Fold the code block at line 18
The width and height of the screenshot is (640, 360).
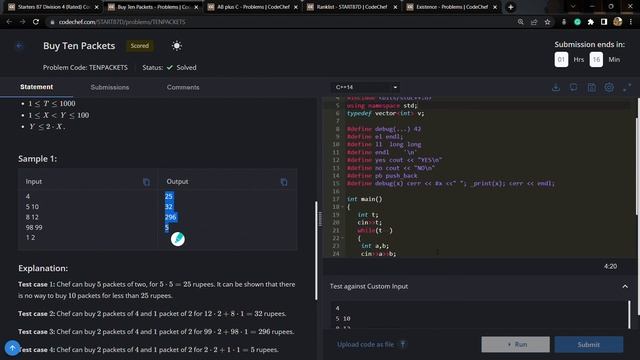coord(342,207)
